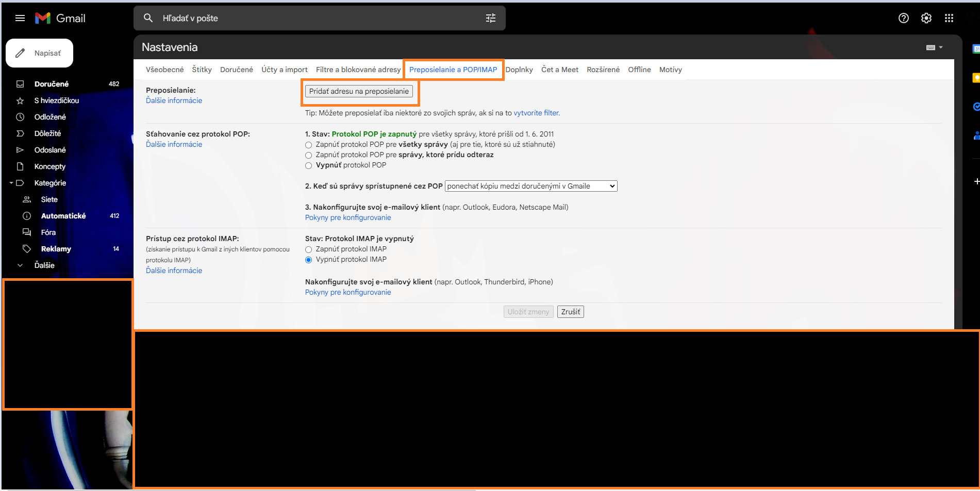Click the Odoslané send icon
980x491 pixels.
(20, 150)
